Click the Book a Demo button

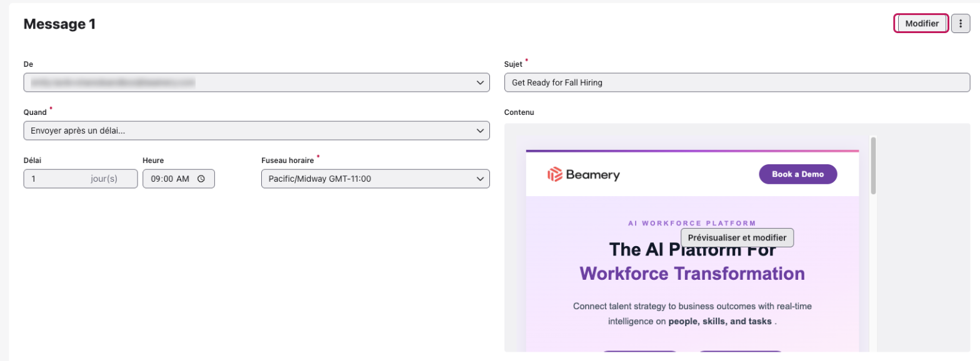coord(797,174)
